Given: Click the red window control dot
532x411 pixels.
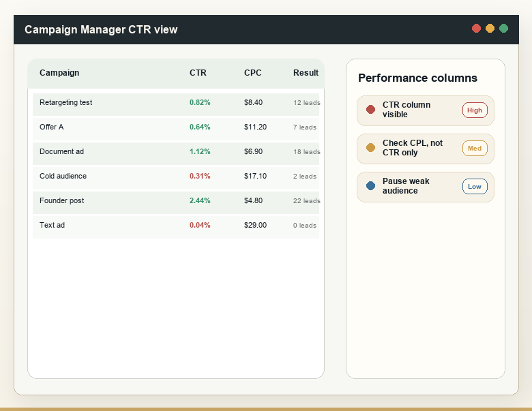Looking at the screenshot, I should click(476, 29).
